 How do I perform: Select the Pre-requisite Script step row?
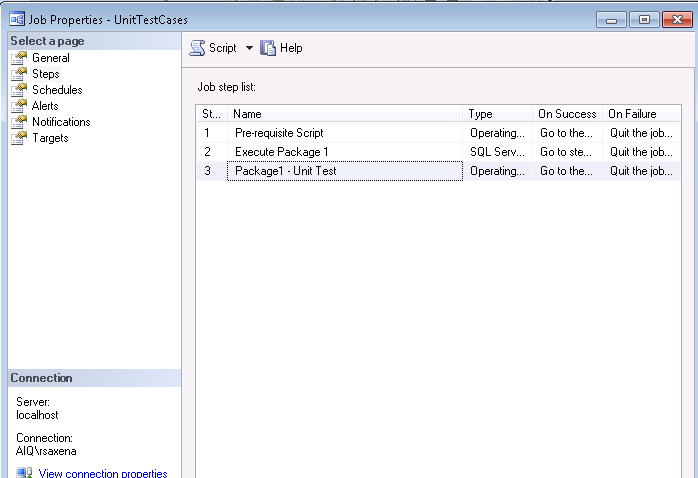pos(438,133)
